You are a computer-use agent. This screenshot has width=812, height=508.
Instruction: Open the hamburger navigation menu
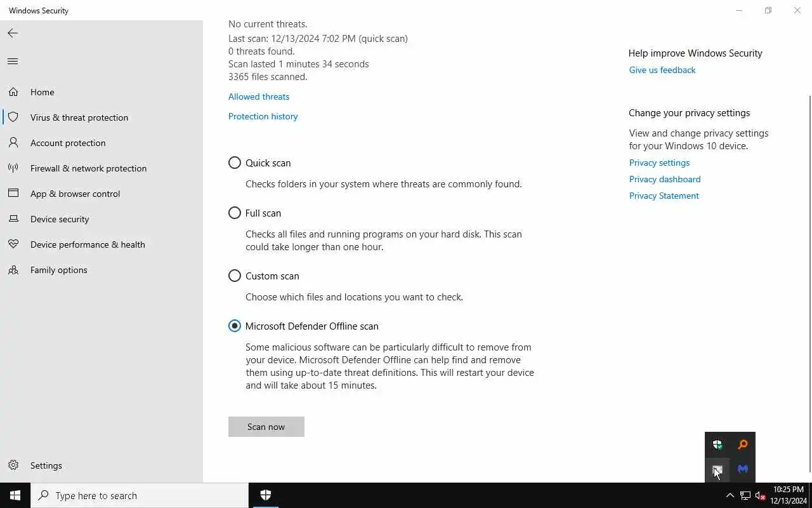click(13, 62)
